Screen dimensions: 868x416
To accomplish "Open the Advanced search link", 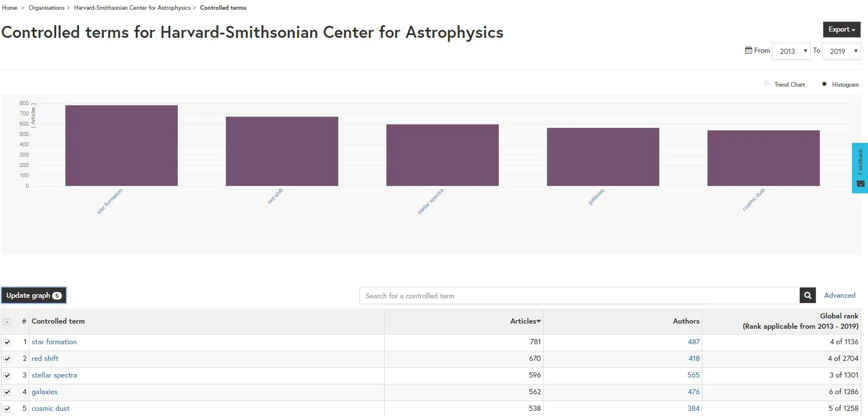I will 839,296.
